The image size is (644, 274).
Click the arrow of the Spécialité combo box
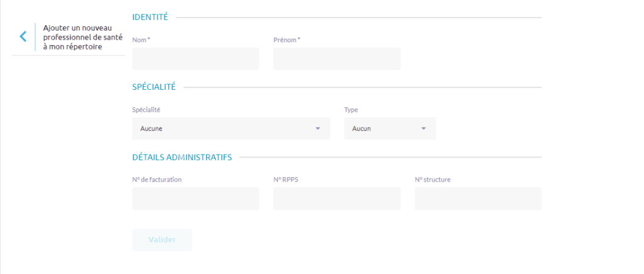[318, 129]
